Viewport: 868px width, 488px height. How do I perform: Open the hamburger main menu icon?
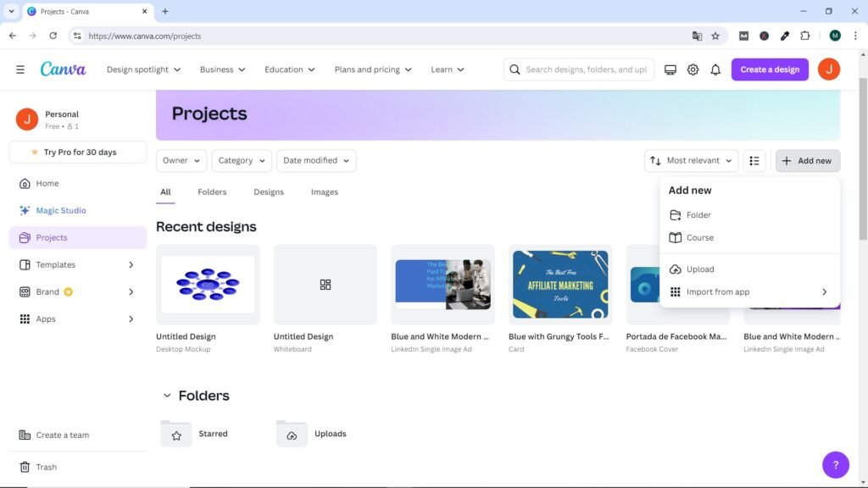coord(20,69)
